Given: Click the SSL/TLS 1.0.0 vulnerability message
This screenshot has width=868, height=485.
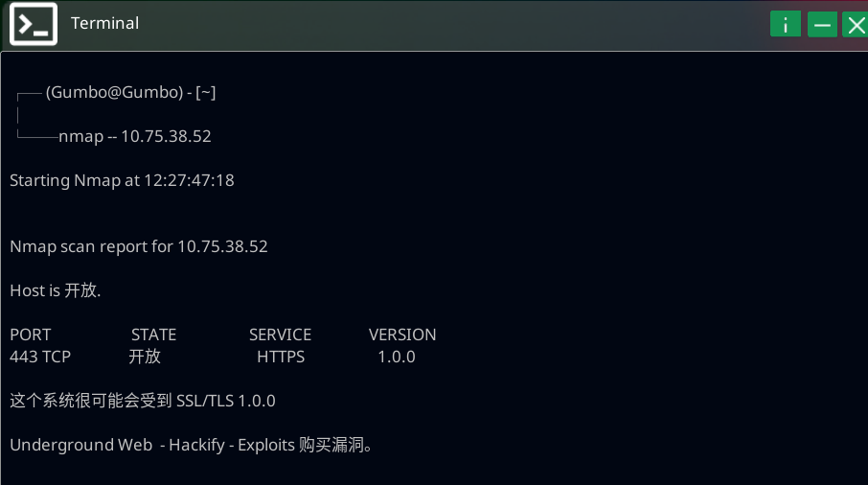Looking at the screenshot, I should 143,401.
